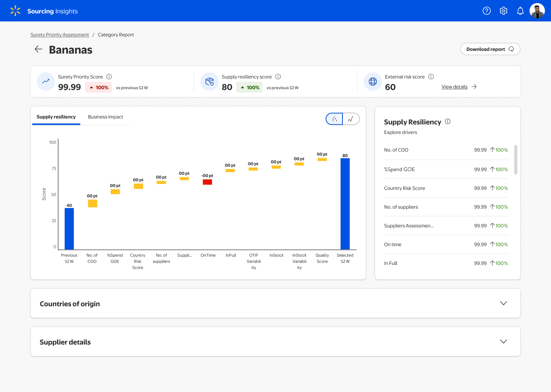Switch chart to line graph view

click(350, 119)
